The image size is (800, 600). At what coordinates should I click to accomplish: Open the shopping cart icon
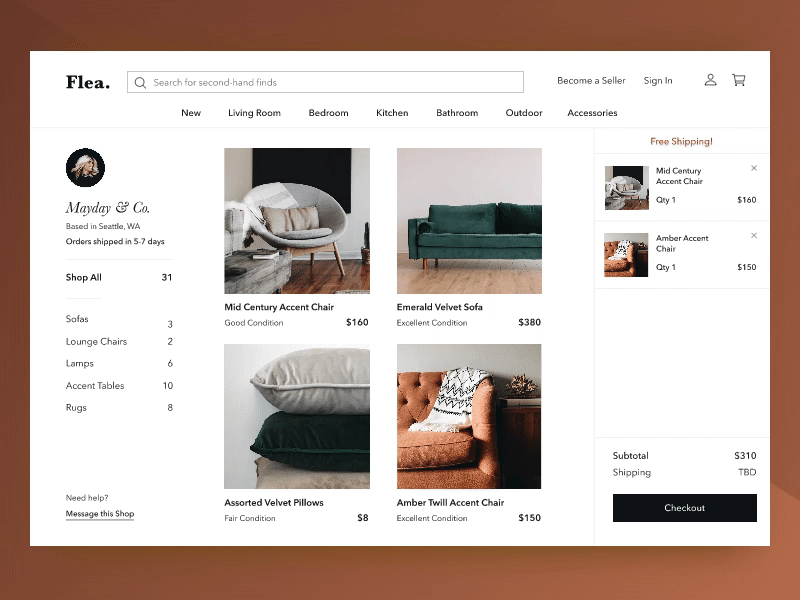click(x=738, y=80)
